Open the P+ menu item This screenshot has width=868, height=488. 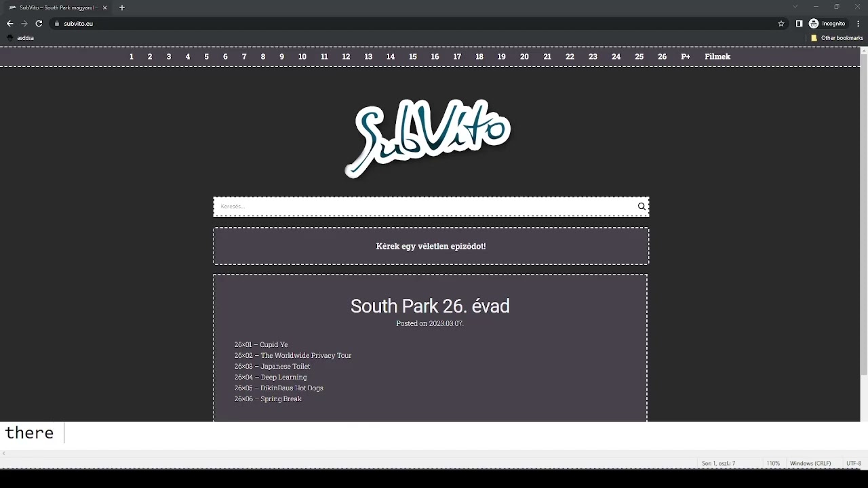point(686,56)
